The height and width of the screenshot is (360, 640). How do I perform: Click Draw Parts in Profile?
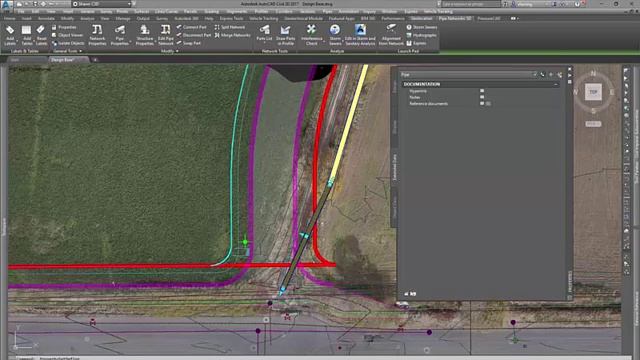[285, 35]
